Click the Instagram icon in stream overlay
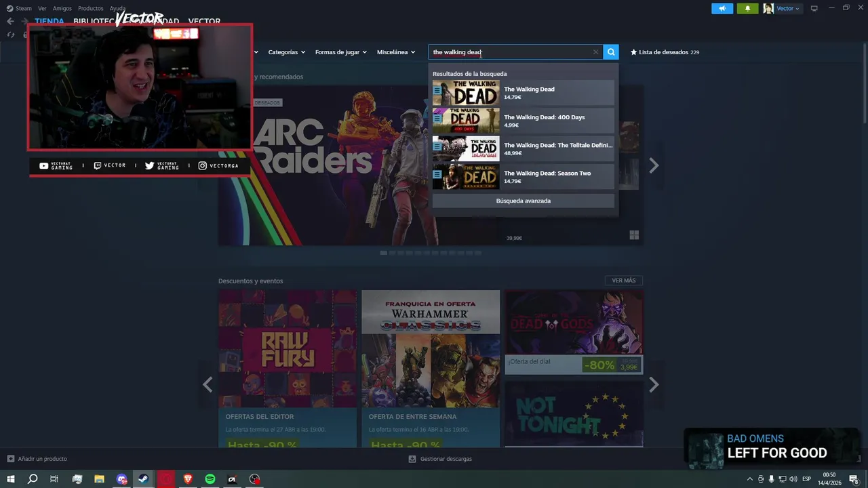The width and height of the screenshot is (868, 488). point(202,165)
